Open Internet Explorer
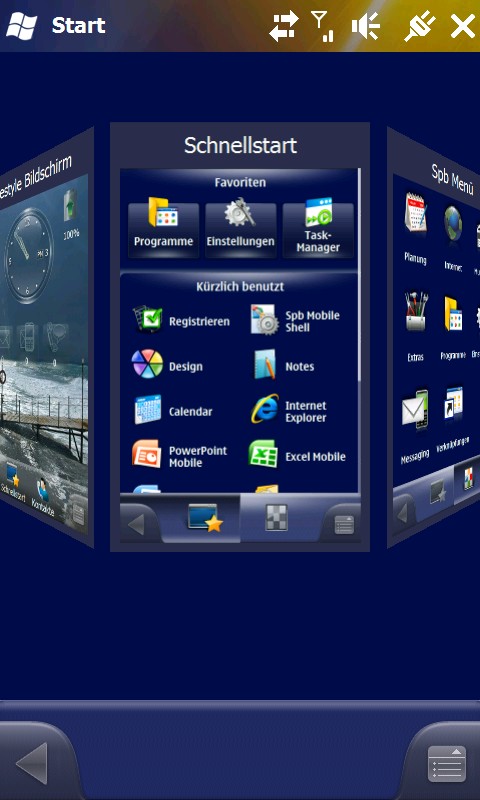 click(288, 411)
